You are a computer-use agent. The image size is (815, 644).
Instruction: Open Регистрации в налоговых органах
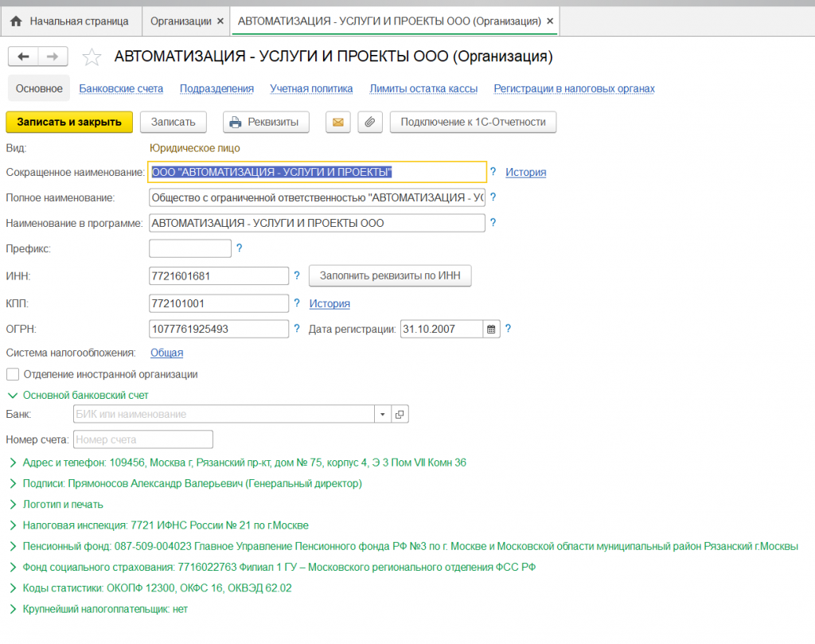pyautogui.click(x=575, y=89)
